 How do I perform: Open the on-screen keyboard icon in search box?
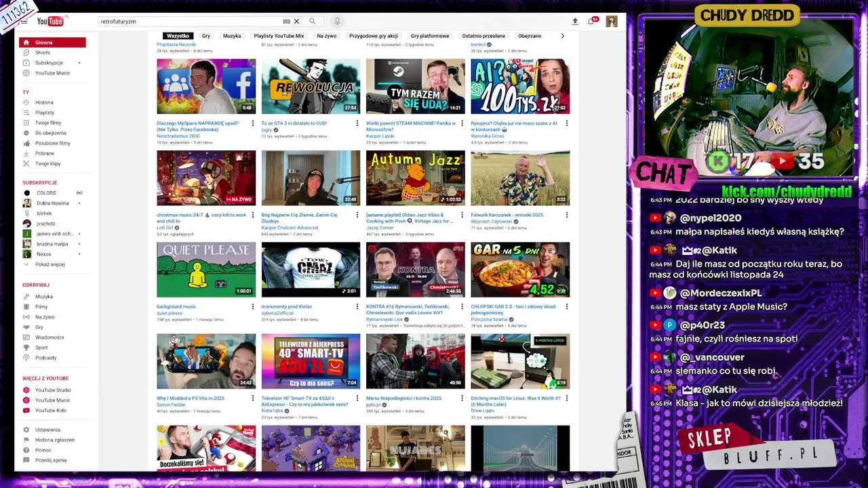click(x=286, y=21)
